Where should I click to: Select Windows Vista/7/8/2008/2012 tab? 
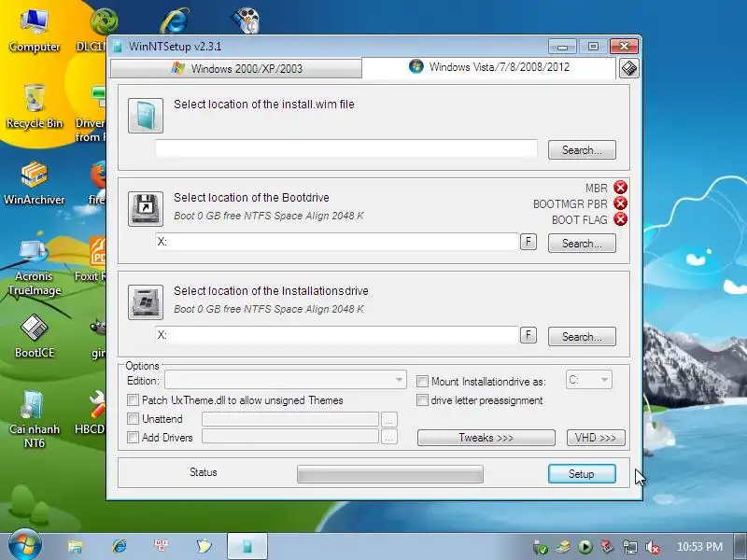pyautogui.click(x=488, y=66)
